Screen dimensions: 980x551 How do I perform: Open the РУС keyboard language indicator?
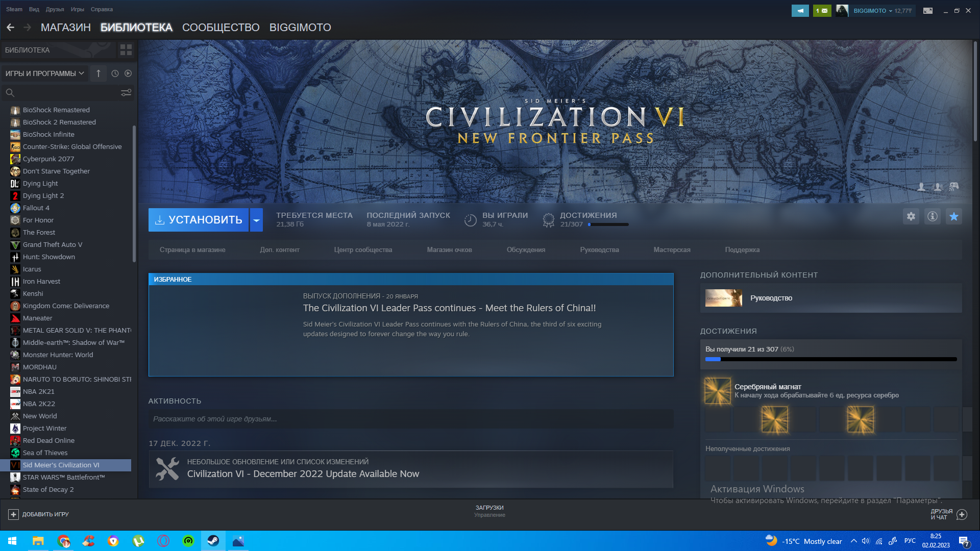pyautogui.click(x=910, y=541)
